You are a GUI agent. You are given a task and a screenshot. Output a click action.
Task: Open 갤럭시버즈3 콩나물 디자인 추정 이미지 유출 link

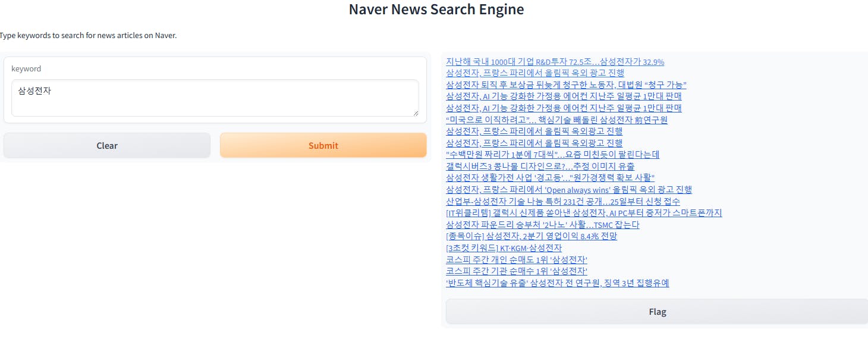point(540,166)
